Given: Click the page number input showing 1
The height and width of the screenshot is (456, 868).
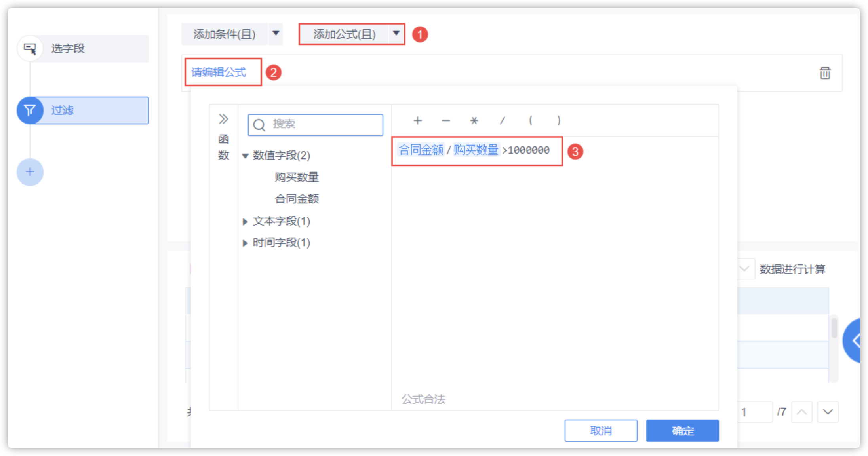Looking at the screenshot, I should point(755,412).
